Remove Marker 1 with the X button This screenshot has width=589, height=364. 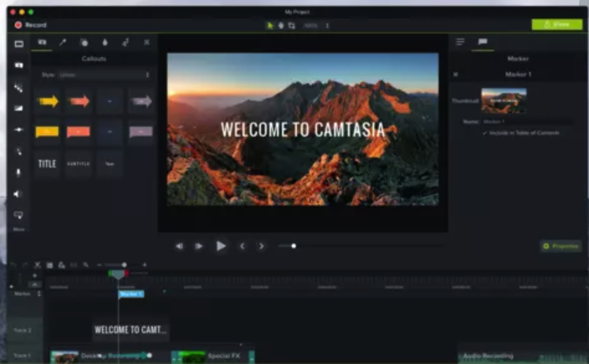tap(455, 75)
